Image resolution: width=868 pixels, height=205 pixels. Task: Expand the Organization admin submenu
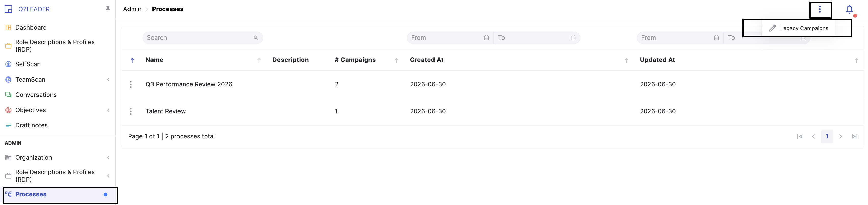pos(108,158)
